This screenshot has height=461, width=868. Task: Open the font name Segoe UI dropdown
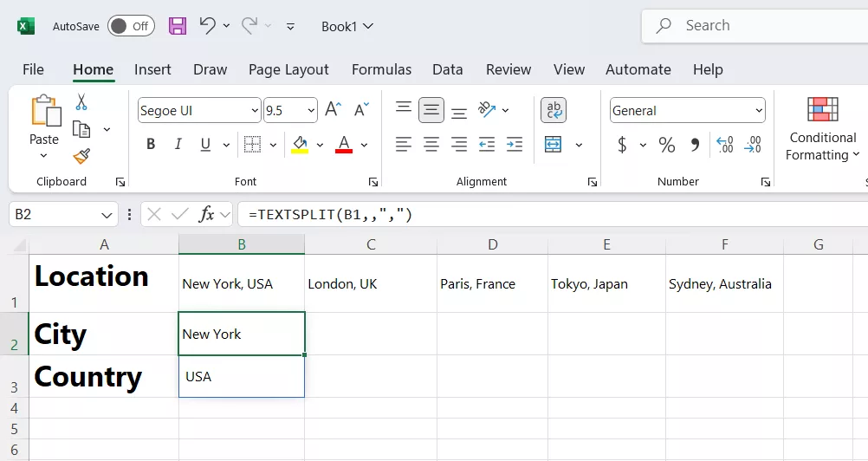[x=255, y=111]
